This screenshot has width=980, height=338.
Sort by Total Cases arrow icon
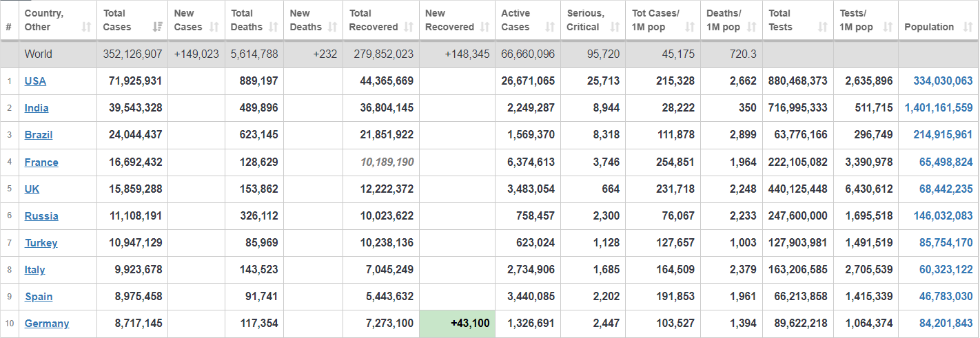[x=157, y=28]
